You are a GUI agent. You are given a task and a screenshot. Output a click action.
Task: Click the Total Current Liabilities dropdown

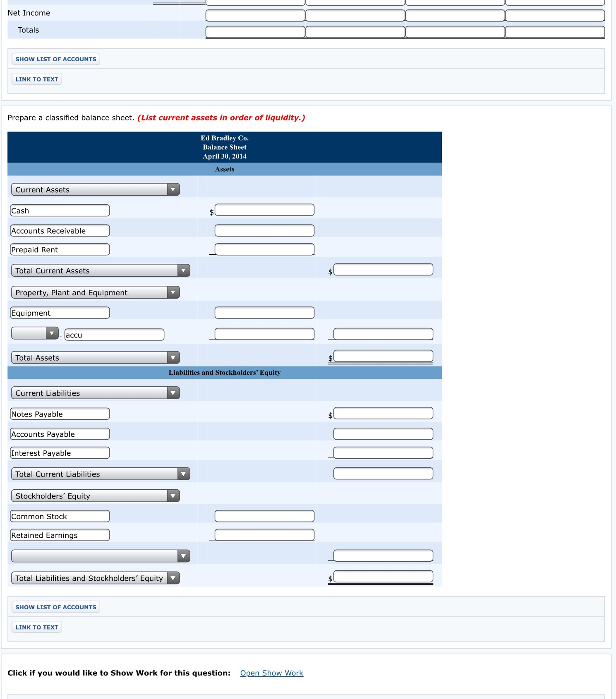coord(101,474)
